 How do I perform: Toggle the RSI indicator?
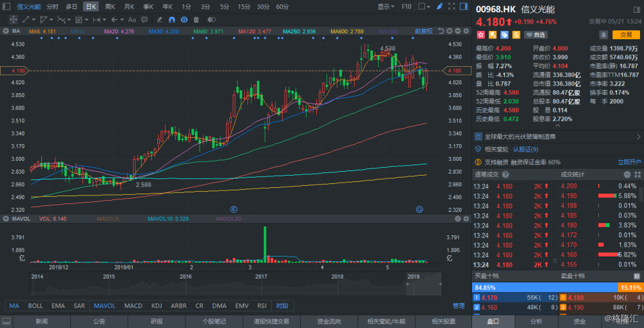coord(261,306)
